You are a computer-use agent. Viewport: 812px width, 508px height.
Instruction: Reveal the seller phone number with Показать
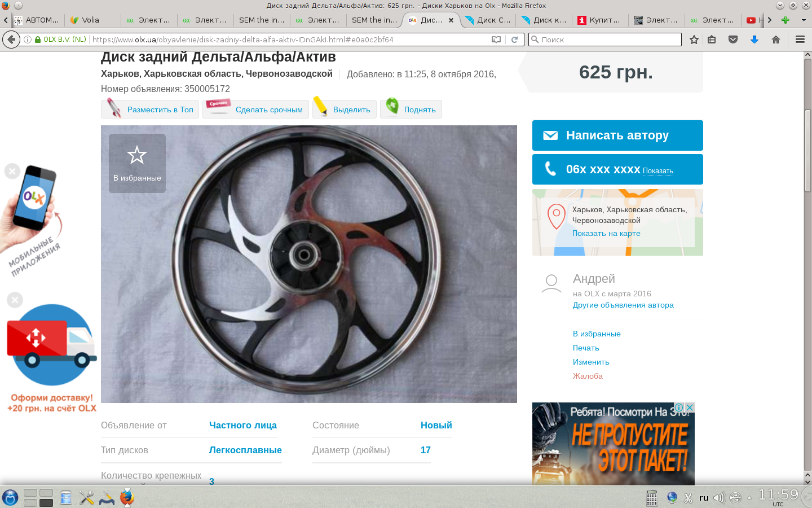tap(657, 171)
